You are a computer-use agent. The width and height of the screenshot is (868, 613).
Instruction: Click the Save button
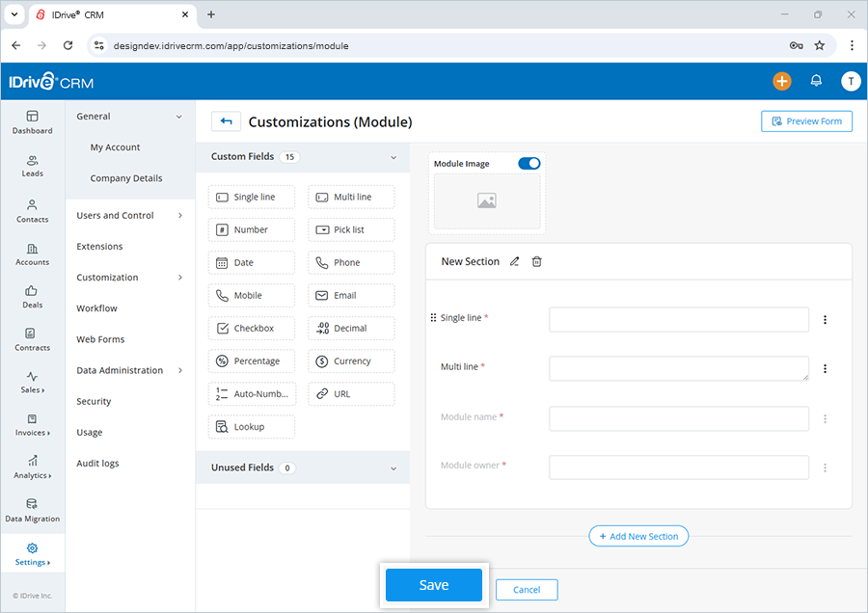tap(433, 584)
